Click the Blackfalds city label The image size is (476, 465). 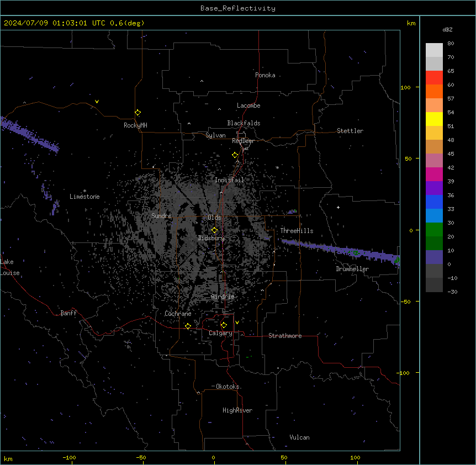(x=244, y=123)
